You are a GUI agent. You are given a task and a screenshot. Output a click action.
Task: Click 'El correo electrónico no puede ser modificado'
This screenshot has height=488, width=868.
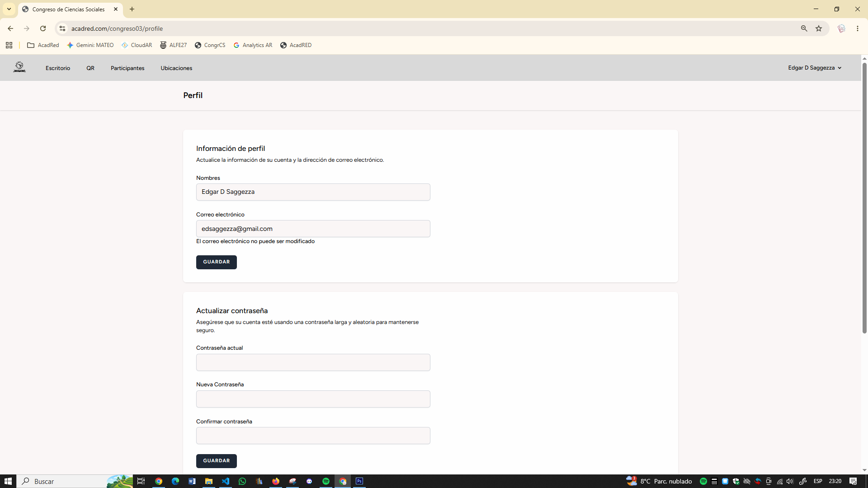(255, 241)
